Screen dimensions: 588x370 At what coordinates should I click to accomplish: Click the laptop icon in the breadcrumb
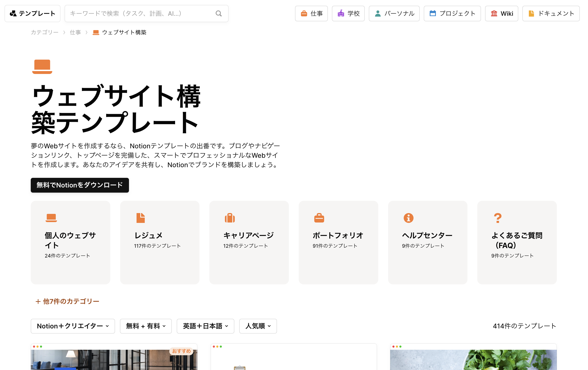[x=96, y=32]
